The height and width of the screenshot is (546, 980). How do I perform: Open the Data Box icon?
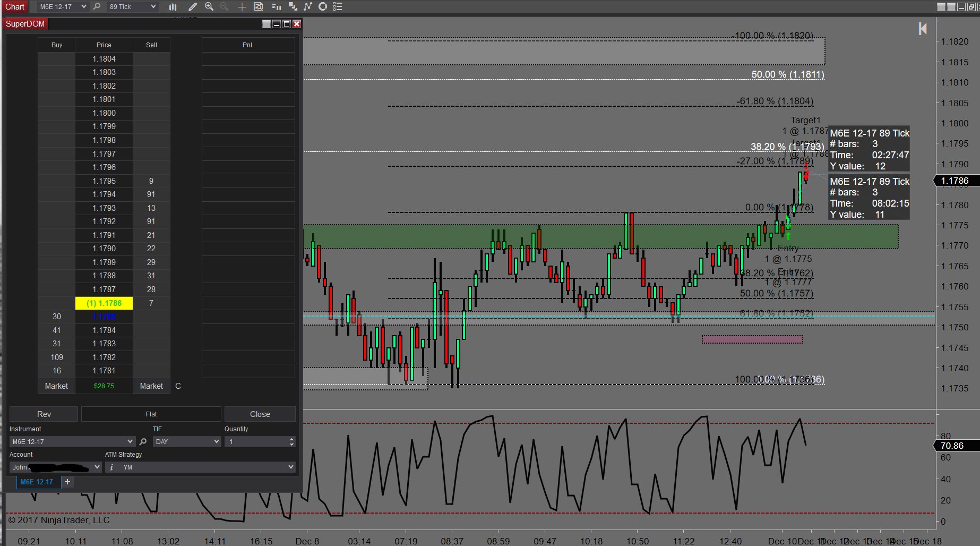click(259, 7)
